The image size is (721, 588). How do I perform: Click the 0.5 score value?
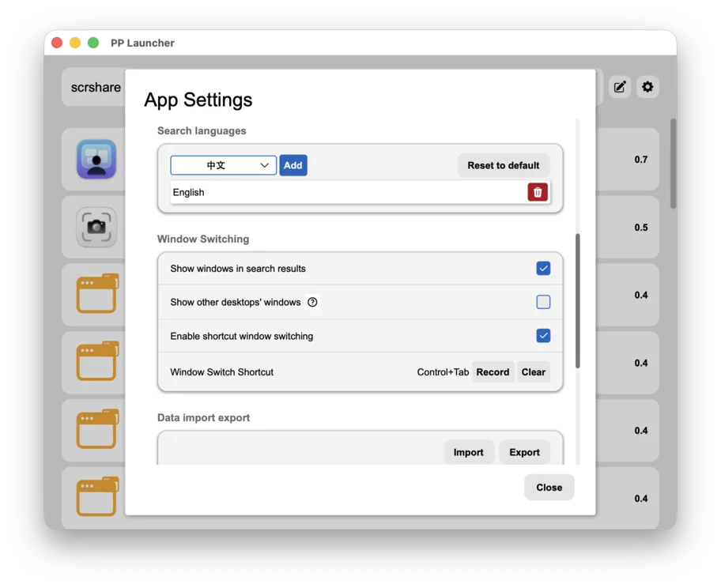click(x=640, y=228)
